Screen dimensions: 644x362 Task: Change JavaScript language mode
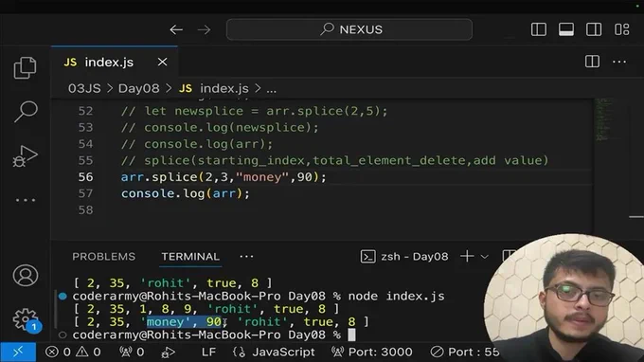tap(274, 353)
